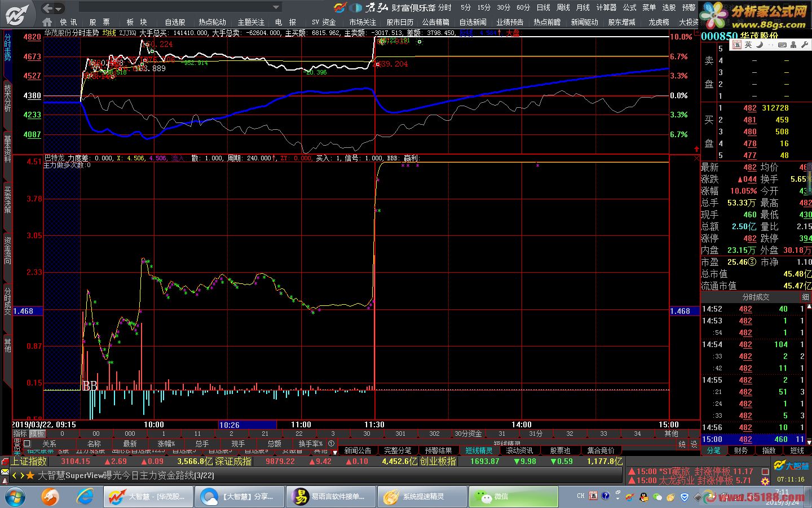
Task: Open the Windows Start button
Action: click(x=15, y=497)
